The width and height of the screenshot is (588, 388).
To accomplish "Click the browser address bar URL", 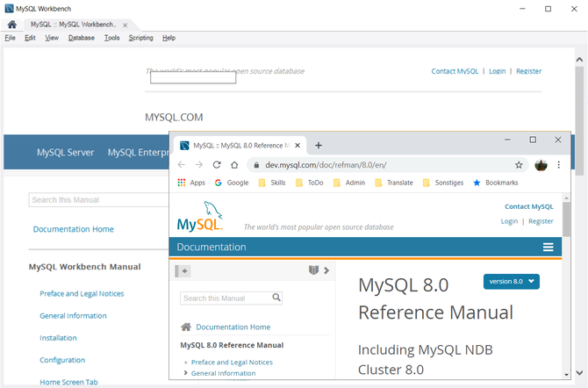I will [x=326, y=165].
